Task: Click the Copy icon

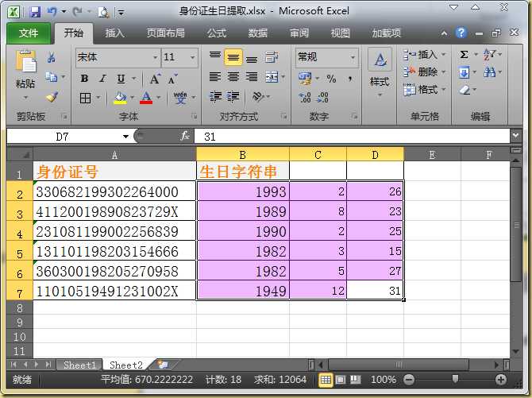Action: (x=52, y=77)
